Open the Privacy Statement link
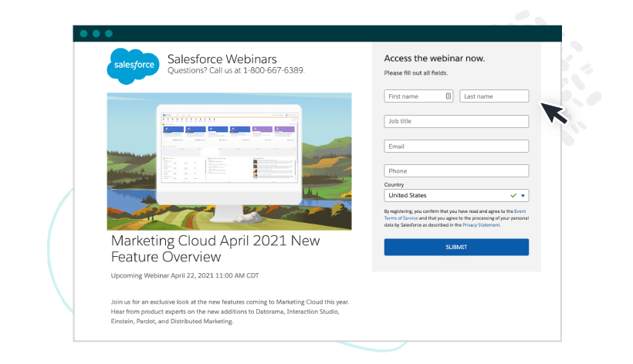This screenshot has width=633, height=364. pyautogui.click(x=481, y=225)
